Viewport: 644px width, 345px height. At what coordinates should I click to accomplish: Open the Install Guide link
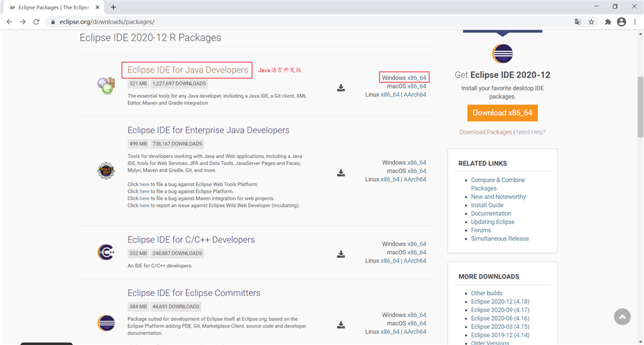coord(487,205)
